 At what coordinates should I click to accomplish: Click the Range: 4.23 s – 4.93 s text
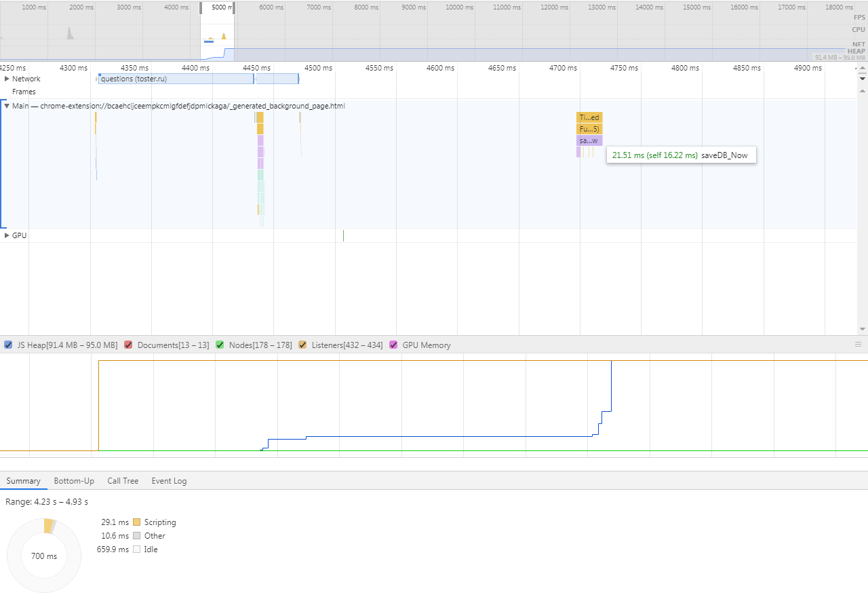47,502
